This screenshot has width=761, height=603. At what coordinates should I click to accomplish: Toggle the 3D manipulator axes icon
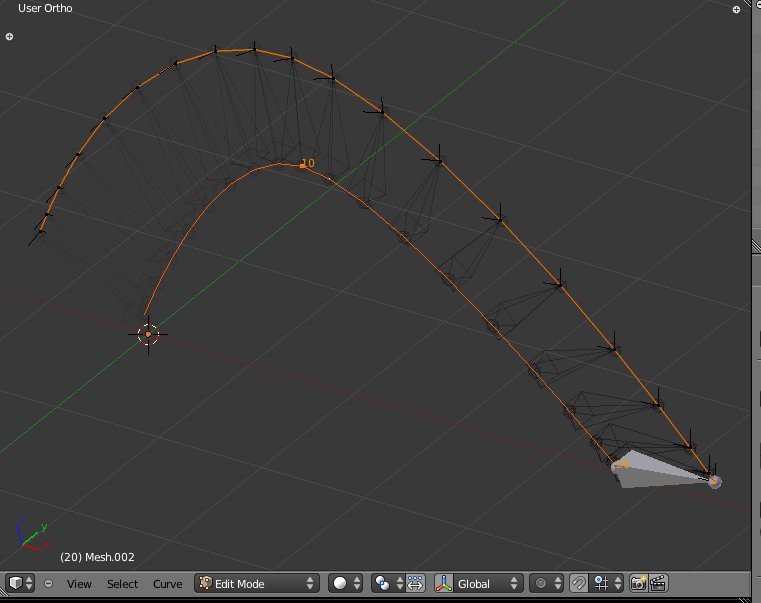click(444, 583)
